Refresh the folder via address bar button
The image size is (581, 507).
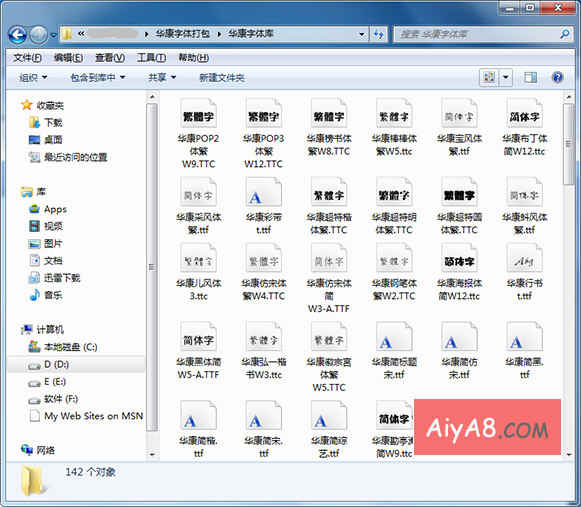(x=378, y=35)
